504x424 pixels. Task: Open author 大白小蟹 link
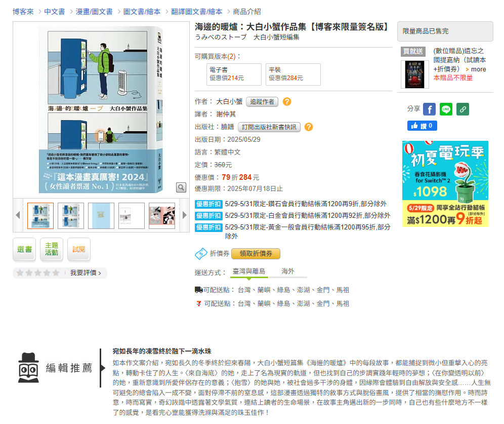click(x=229, y=102)
